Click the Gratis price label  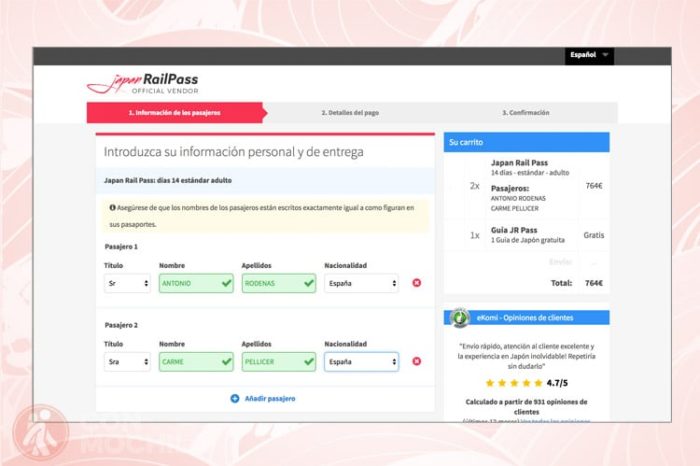click(x=594, y=235)
